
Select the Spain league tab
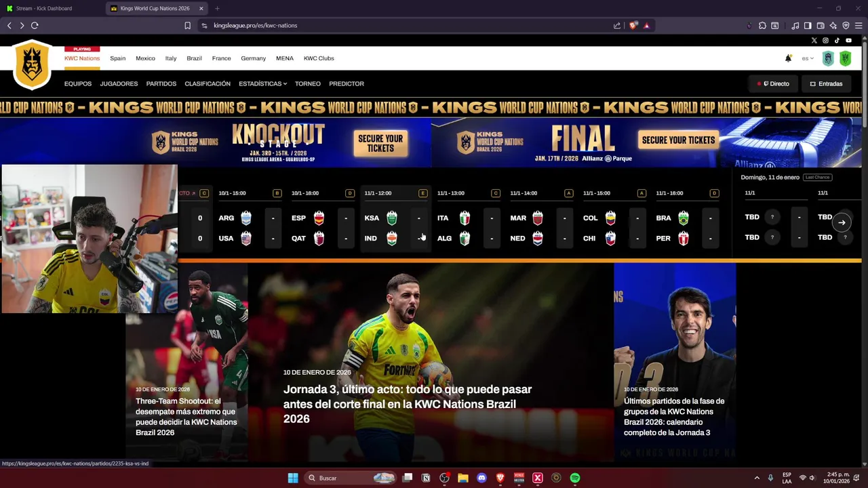tap(117, 58)
